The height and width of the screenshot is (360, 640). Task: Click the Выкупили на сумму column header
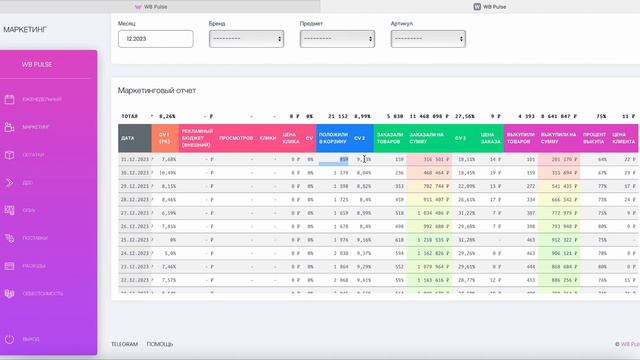click(x=559, y=138)
